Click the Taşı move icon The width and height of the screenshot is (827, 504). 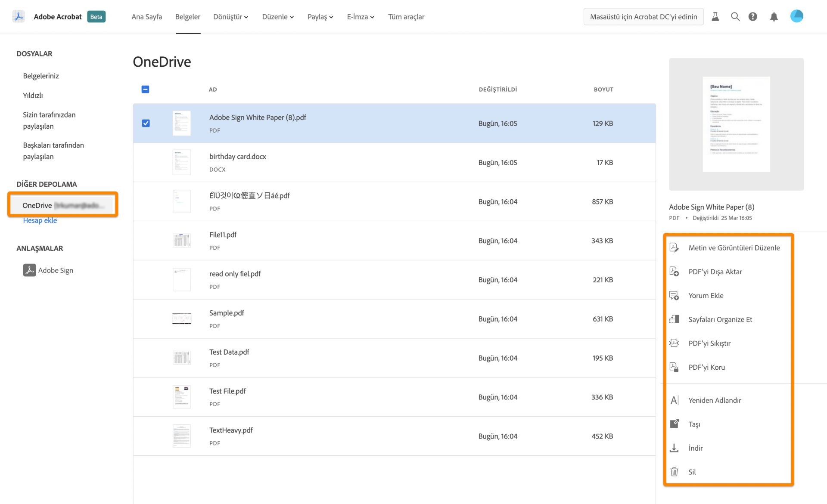coord(674,424)
